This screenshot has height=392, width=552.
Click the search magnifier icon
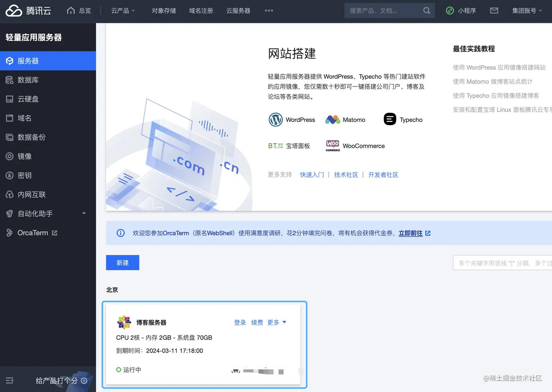pyautogui.click(x=426, y=11)
